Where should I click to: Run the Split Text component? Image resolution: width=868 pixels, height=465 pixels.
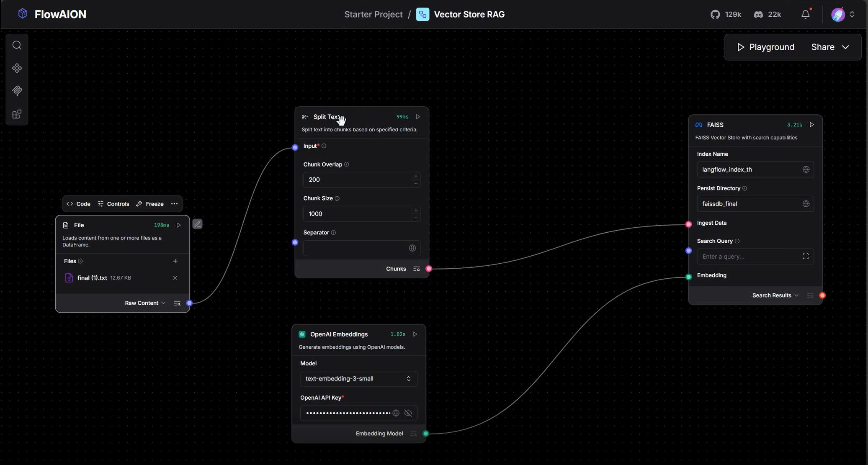coord(417,116)
